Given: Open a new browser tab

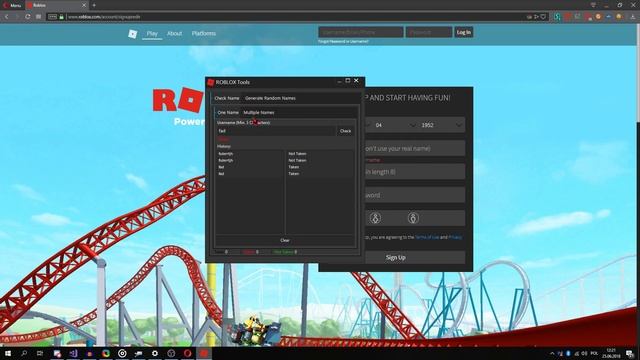Looking at the screenshot, I should point(94,5).
